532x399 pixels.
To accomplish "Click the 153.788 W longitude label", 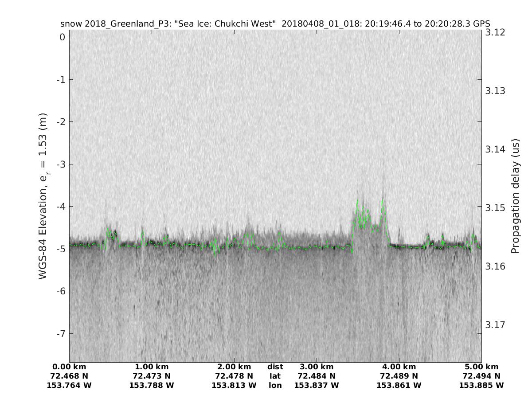I will tap(152, 386).
